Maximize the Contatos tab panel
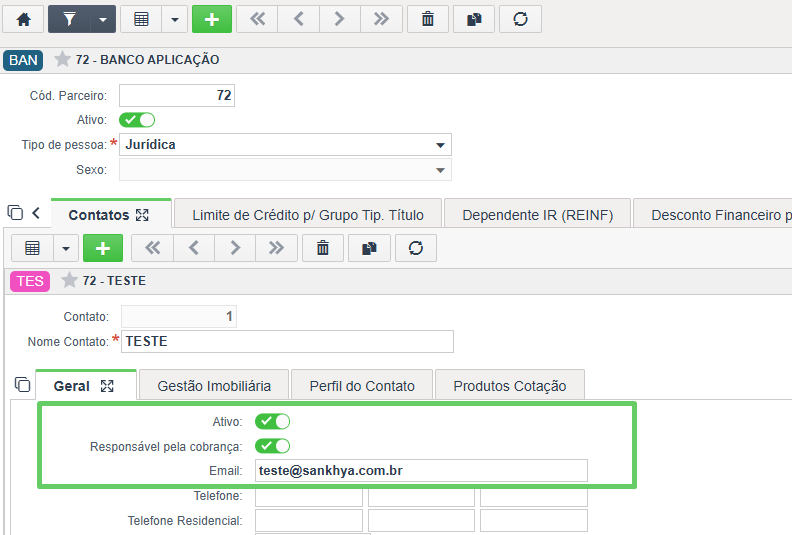 142,215
